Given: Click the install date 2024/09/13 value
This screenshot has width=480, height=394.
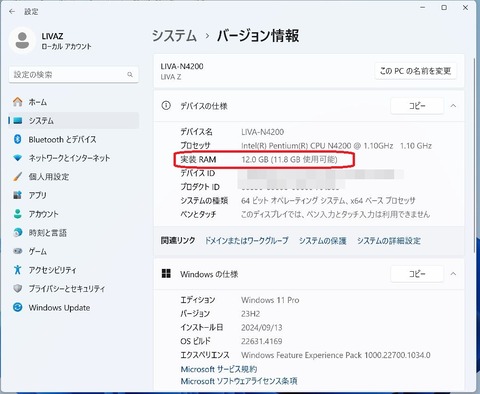Looking at the screenshot, I should tap(262, 328).
